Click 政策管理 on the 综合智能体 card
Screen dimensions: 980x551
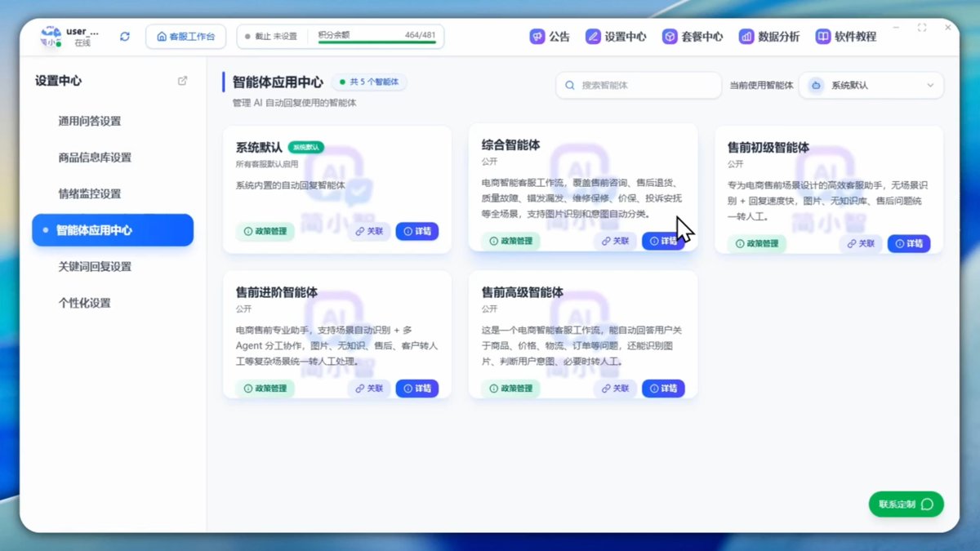point(511,241)
